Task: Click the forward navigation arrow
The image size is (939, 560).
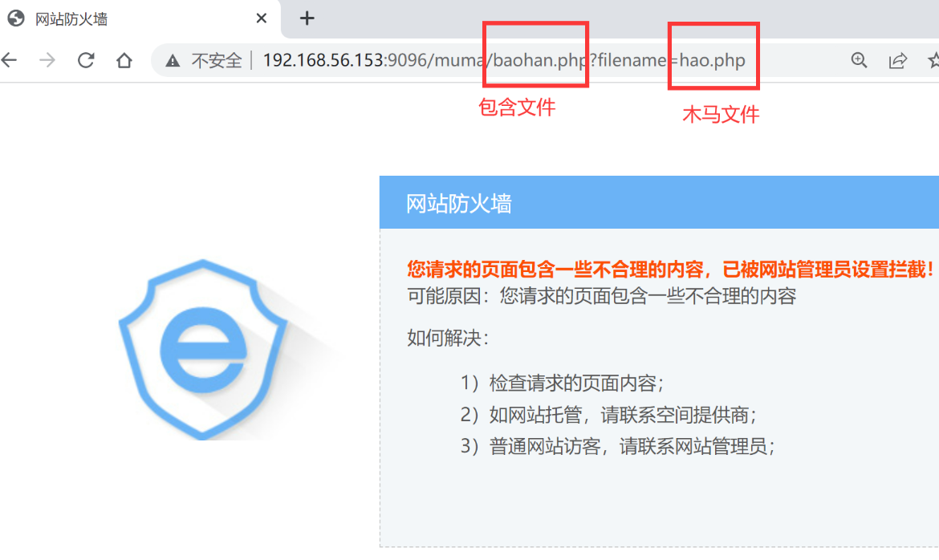Action: (47, 60)
